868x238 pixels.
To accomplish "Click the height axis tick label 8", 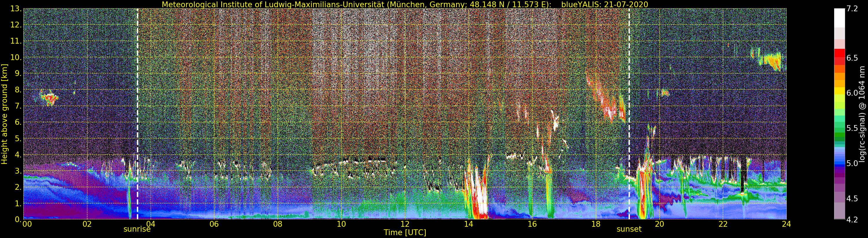I will point(18,90).
